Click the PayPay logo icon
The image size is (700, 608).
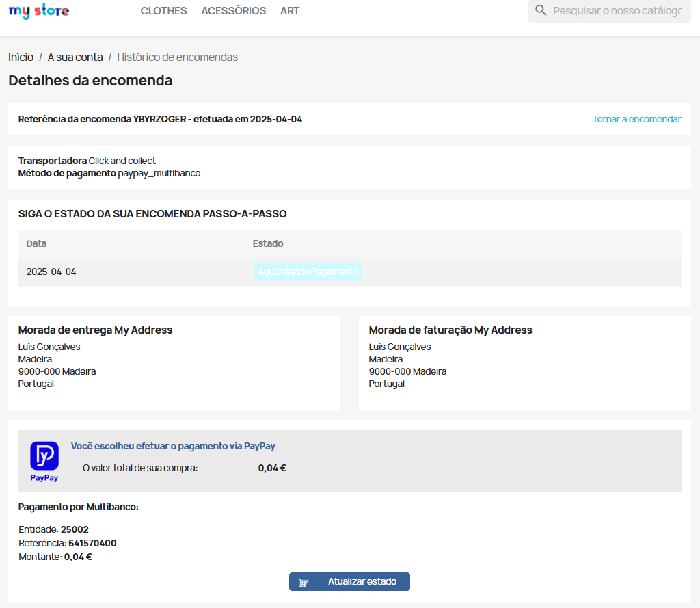tap(44, 456)
